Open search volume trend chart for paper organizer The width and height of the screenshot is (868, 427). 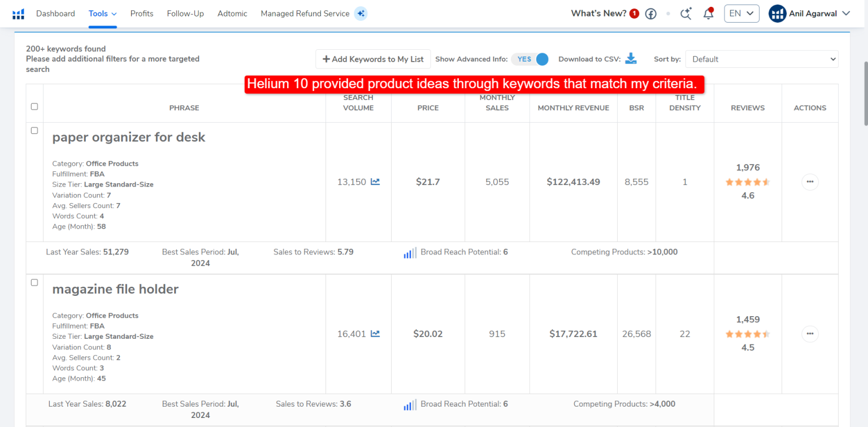tap(375, 182)
